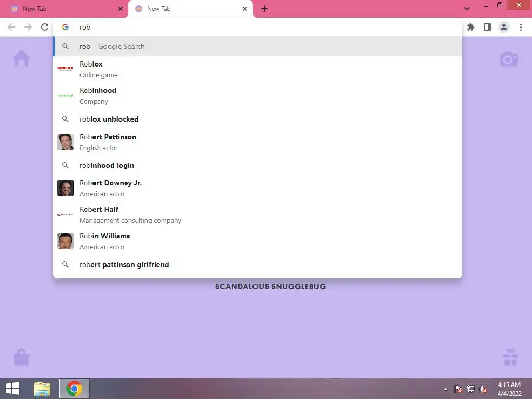Switch to the first New Tab
The height and width of the screenshot is (399, 532).
point(64,9)
